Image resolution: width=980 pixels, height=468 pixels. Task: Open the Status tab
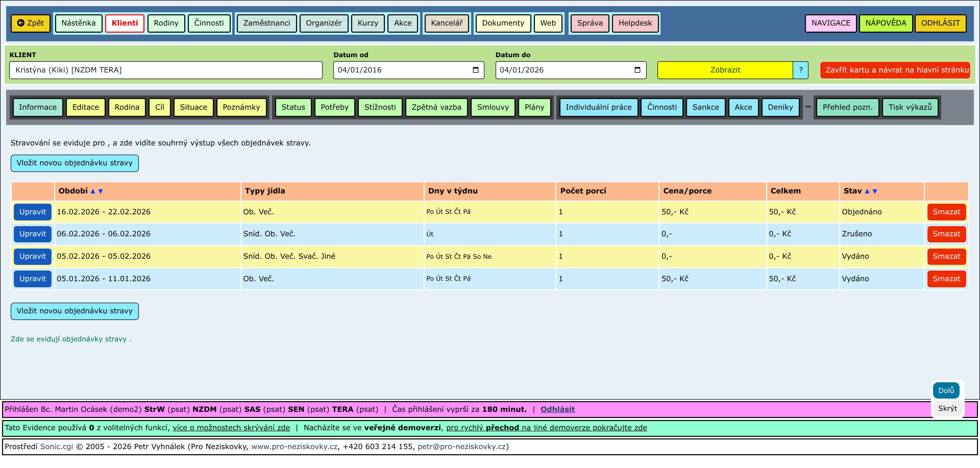pyautogui.click(x=293, y=107)
